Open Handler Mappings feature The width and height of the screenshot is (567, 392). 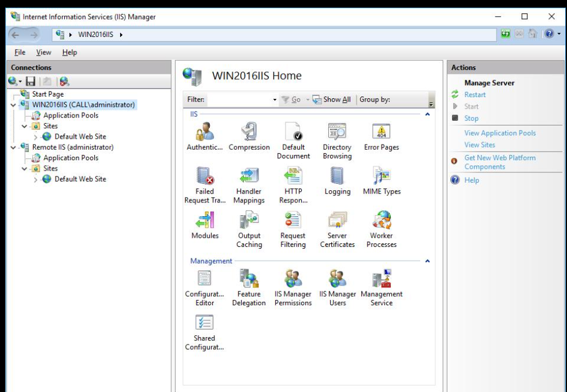[249, 185]
